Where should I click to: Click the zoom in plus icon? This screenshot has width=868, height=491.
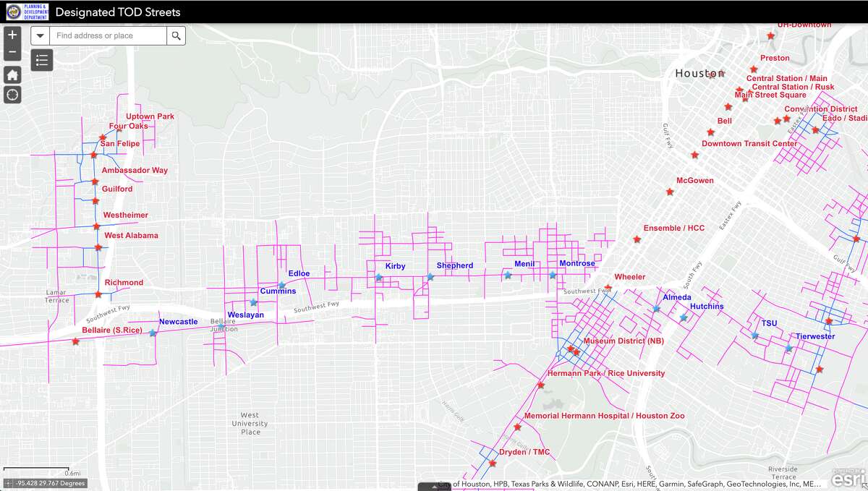(x=12, y=34)
